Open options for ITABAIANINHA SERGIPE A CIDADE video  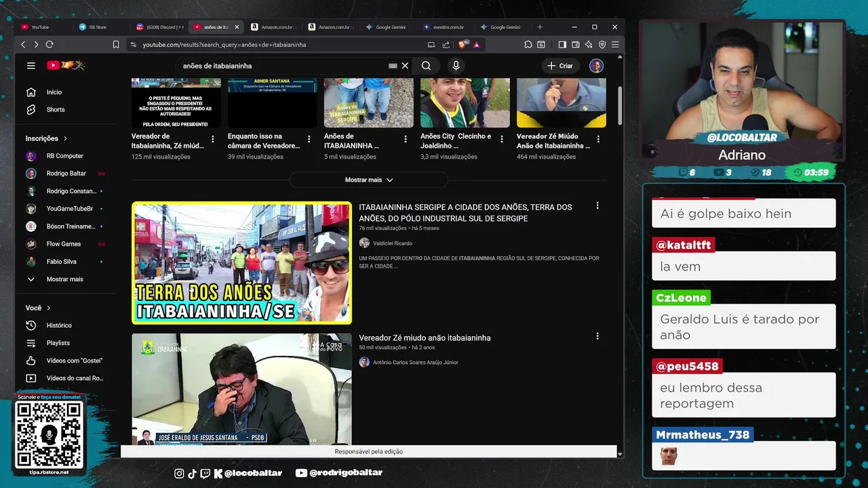597,205
